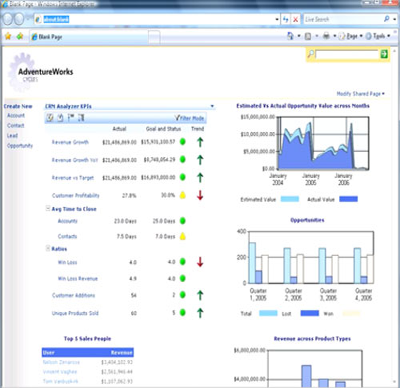Click the Opportunity link under Create New
Viewport: 400px width, 388px height.
click(x=20, y=145)
